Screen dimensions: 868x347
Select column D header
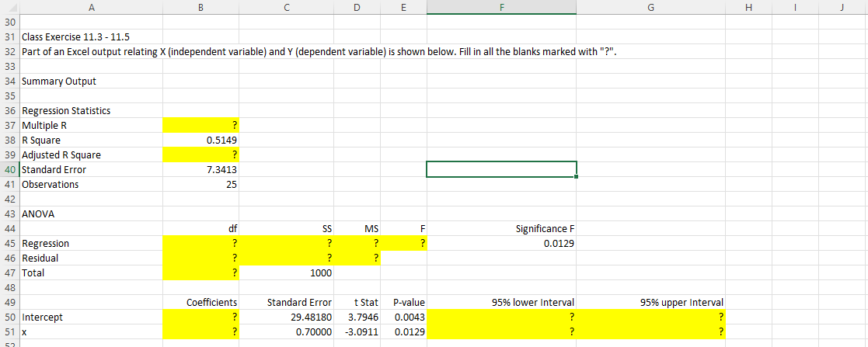coord(357,7)
